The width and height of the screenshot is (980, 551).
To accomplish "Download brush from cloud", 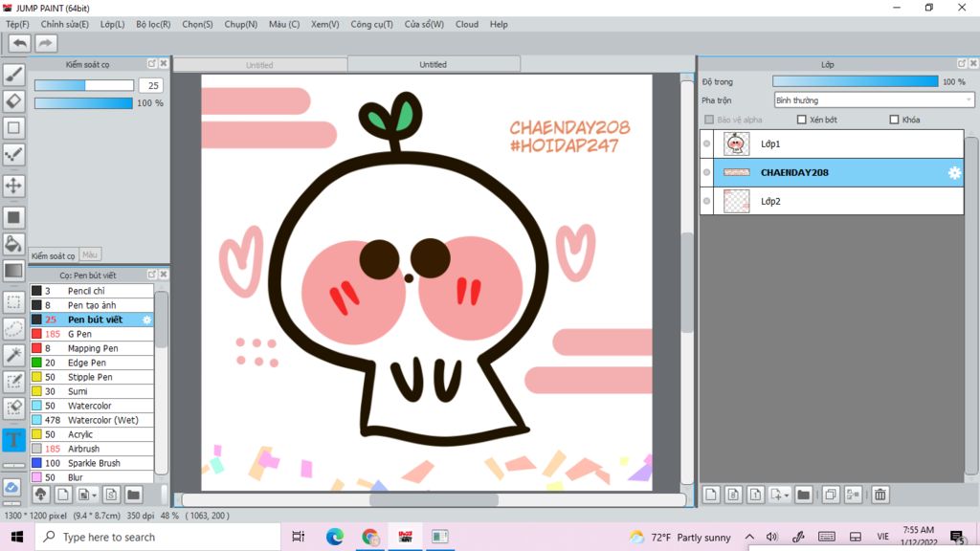I will click(40, 495).
